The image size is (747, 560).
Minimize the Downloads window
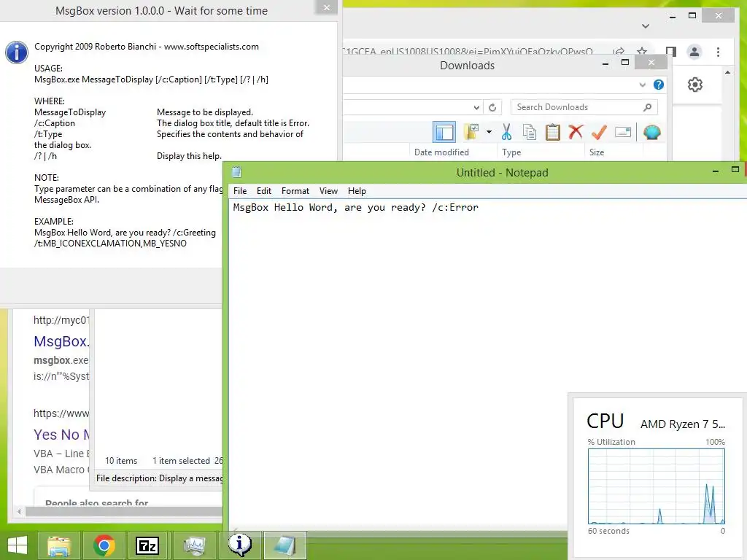point(605,63)
